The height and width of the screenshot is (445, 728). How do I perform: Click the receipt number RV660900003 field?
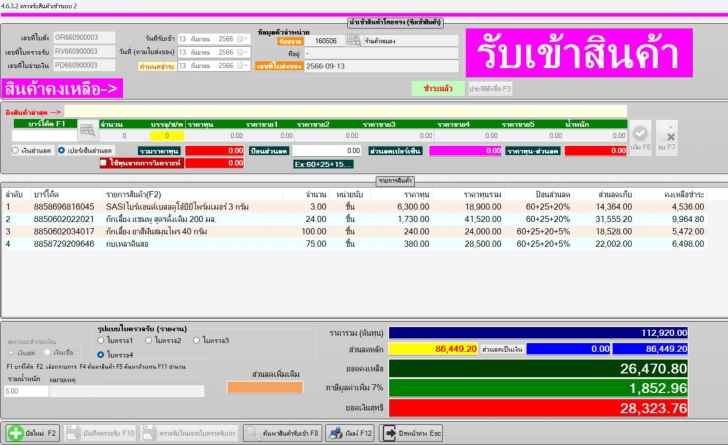[x=84, y=51]
